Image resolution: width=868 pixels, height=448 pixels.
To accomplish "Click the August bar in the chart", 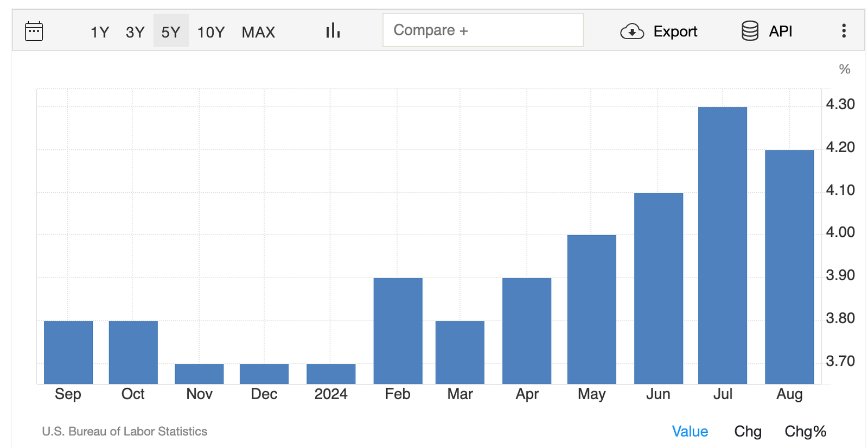I will click(789, 267).
